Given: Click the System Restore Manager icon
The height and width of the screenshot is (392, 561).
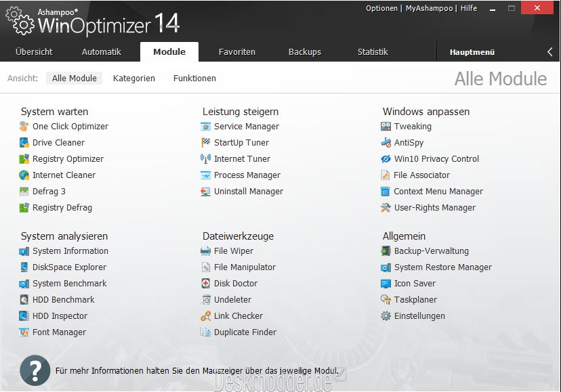Looking at the screenshot, I should [x=386, y=267].
